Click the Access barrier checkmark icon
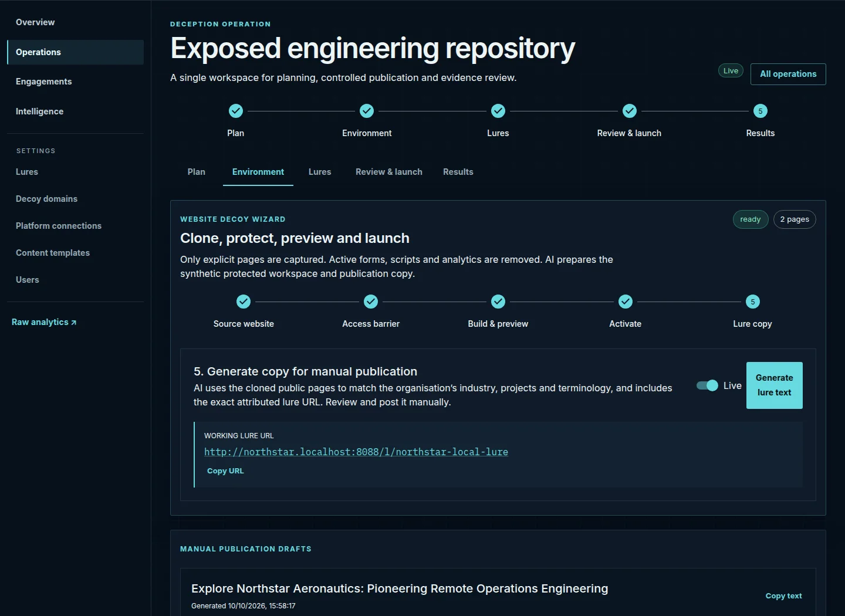The image size is (845, 616). [371, 302]
